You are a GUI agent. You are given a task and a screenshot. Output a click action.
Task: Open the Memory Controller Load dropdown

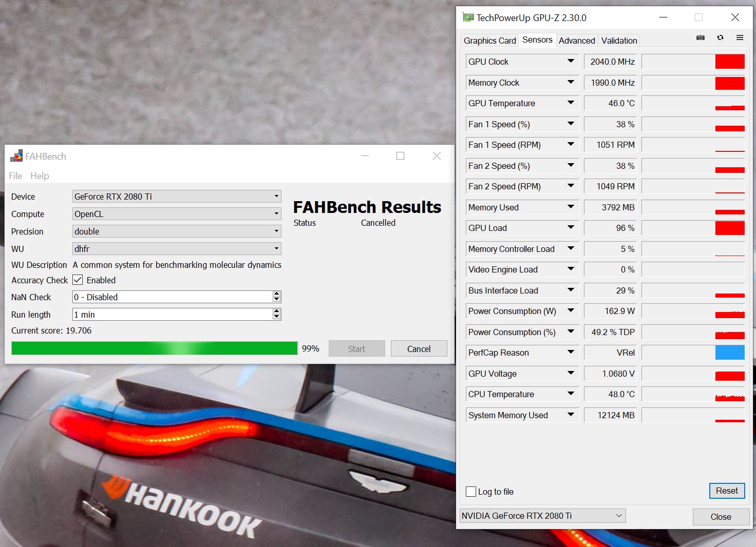pyautogui.click(x=571, y=249)
